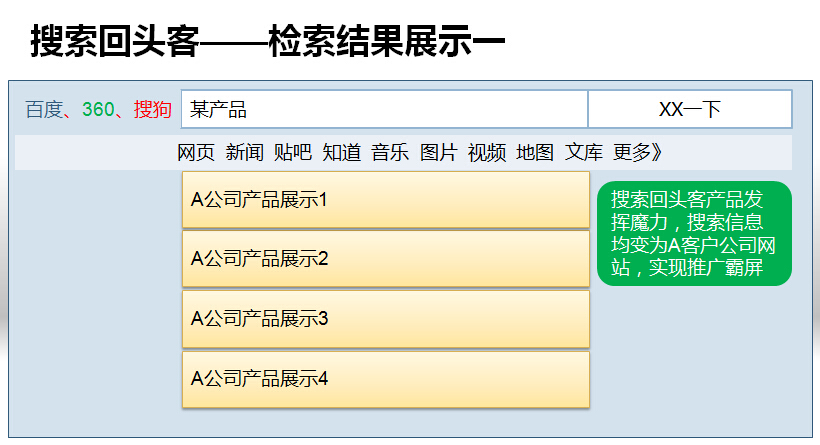This screenshot has height=445, width=820.
Task: Click the 百度 label
Action: 44,110
